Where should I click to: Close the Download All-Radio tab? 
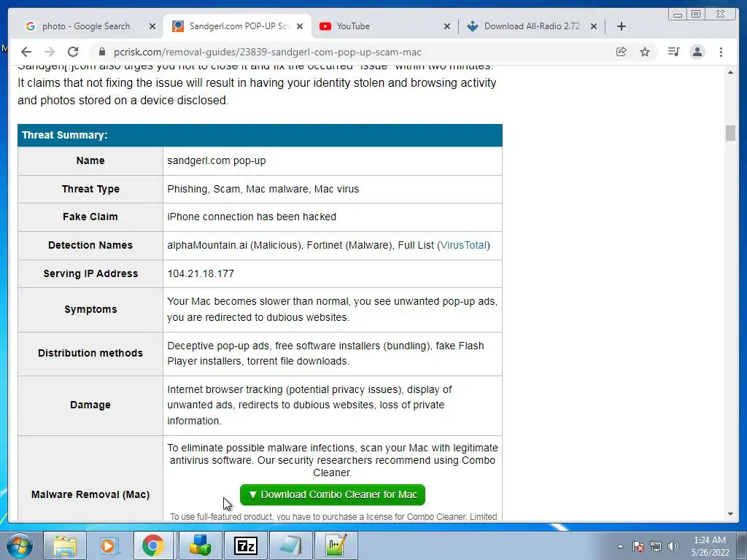594,26
